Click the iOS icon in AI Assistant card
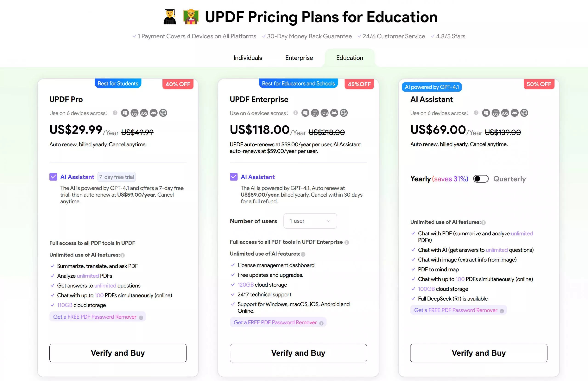Screen dimensions: 588x381 point(505,113)
